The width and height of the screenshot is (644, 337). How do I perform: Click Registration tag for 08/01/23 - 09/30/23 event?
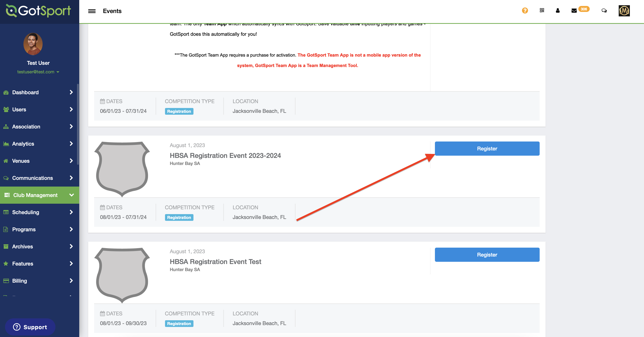(x=179, y=323)
